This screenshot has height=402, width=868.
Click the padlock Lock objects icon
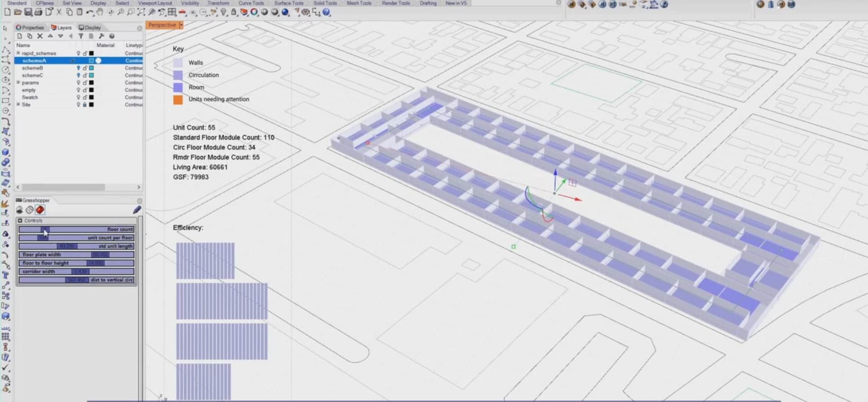[x=234, y=12]
